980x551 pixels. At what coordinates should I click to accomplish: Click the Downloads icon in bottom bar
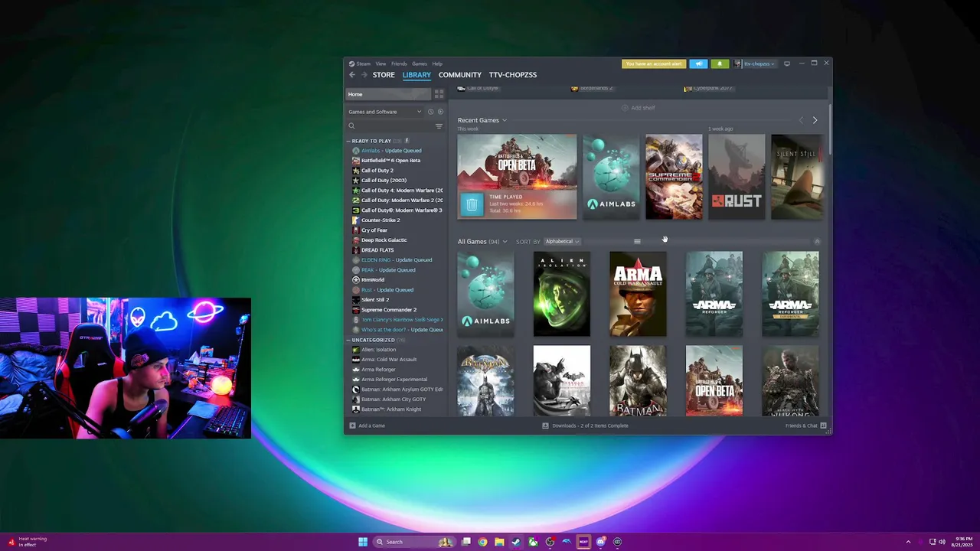tap(545, 425)
